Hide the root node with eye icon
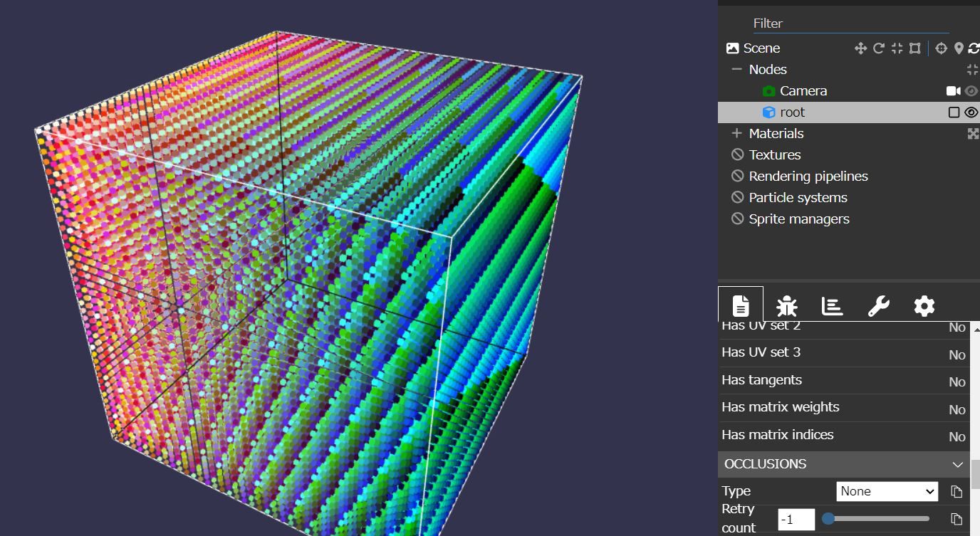Screen dimensions: 980x536 coord(971,112)
